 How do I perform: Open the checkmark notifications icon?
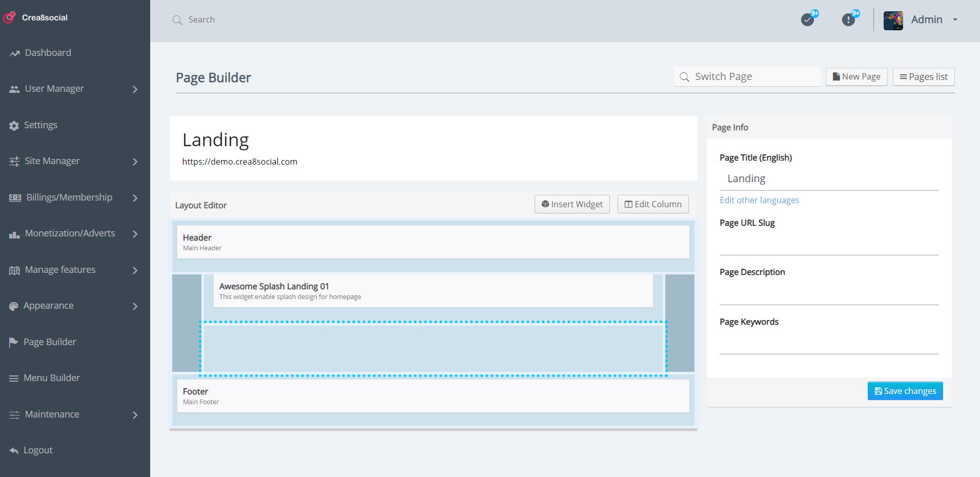(807, 20)
